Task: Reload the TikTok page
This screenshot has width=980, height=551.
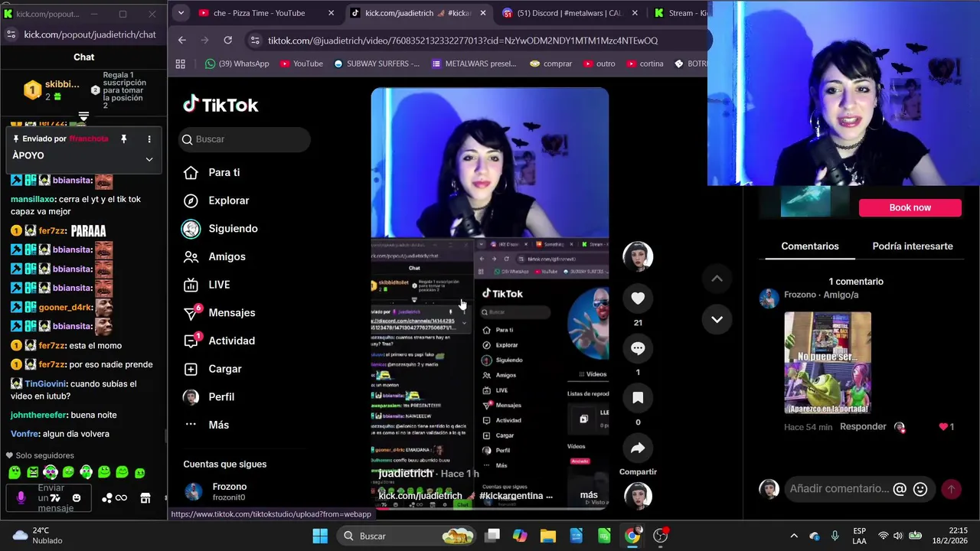Action: tap(227, 41)
